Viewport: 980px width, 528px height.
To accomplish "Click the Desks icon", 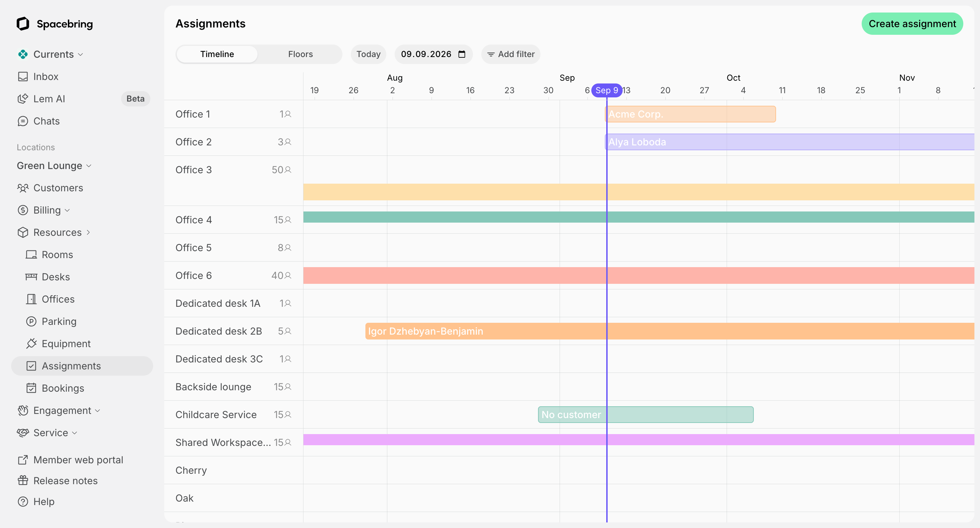I will pyautogui.click(x=31, y=277).
